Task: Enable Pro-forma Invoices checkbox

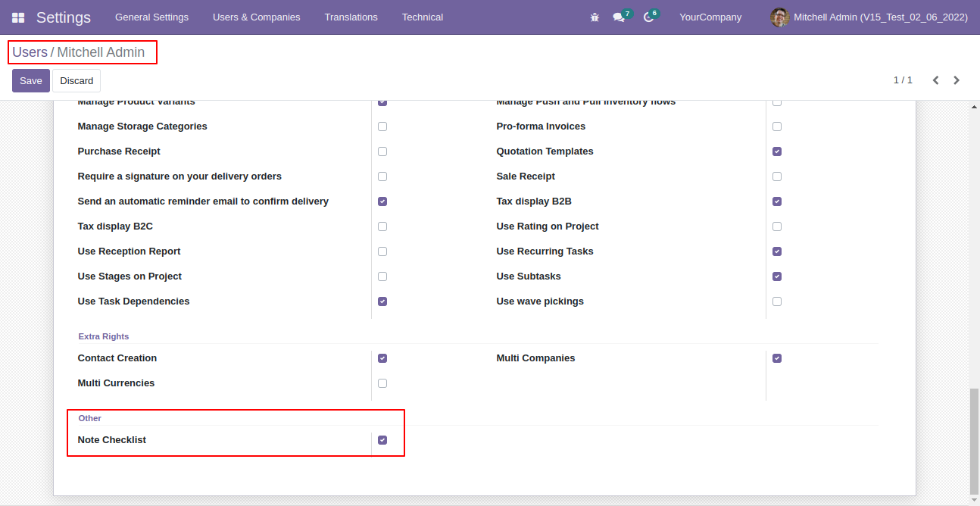Action: [777, 126]
